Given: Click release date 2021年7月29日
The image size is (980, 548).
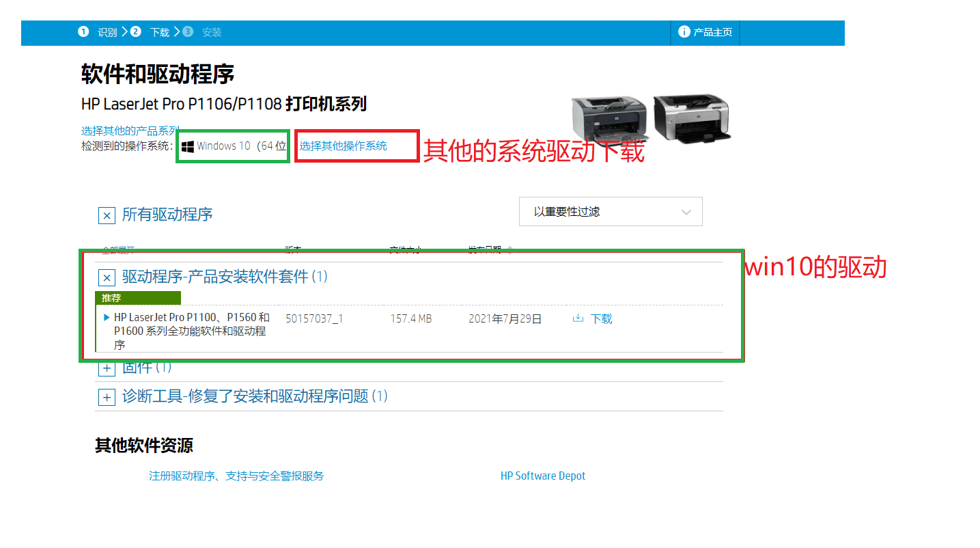Looking at the screenshot, I should pyautogui.click(x=505, y=318).
